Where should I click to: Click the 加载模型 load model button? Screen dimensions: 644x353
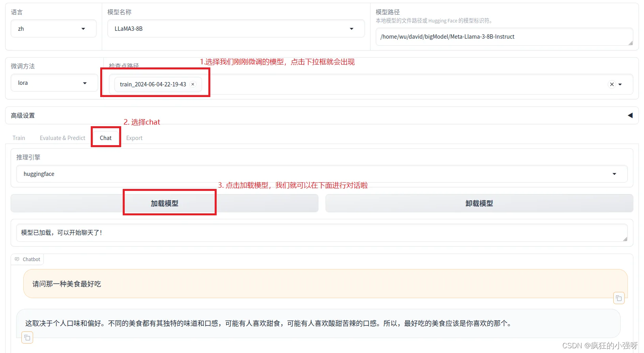[x=165, y=204]
